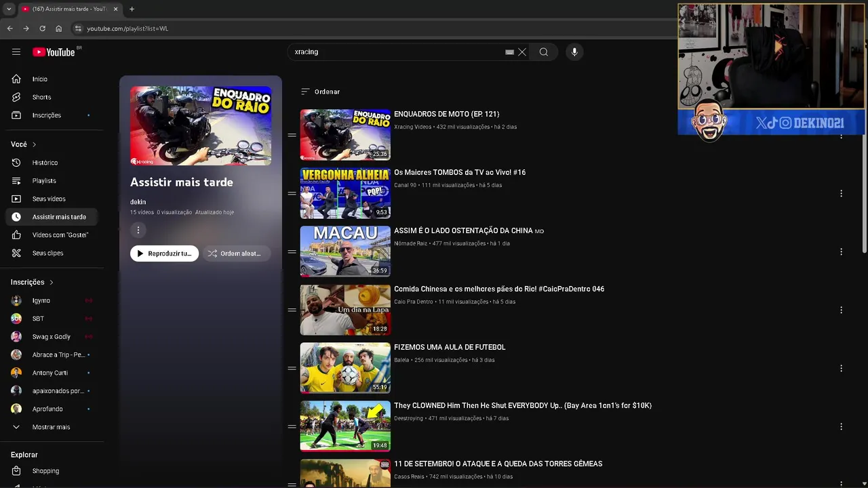Click the browser home icon

pyautogui.click(x=58, y=28)
